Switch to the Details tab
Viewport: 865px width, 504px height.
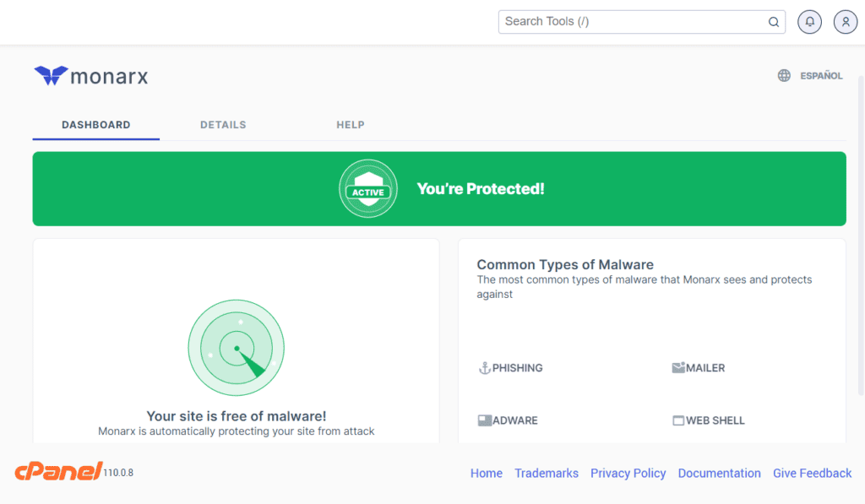223,124
